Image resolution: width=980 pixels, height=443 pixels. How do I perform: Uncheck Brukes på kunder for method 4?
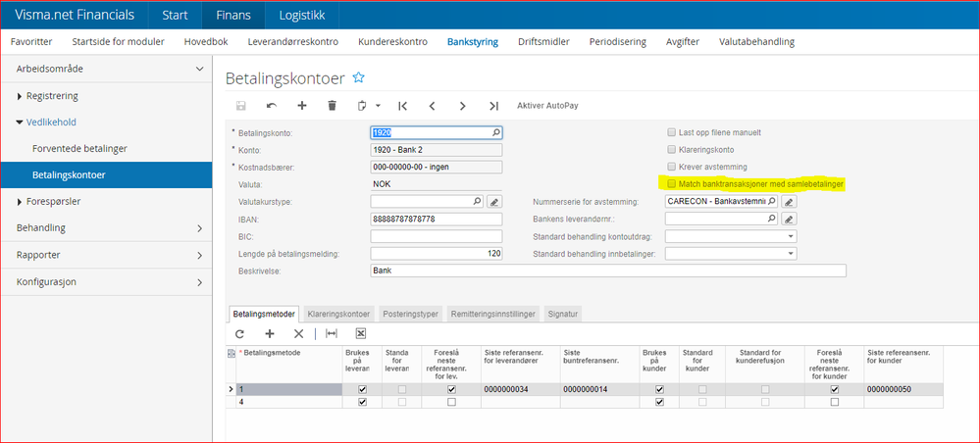click(659, 403)
